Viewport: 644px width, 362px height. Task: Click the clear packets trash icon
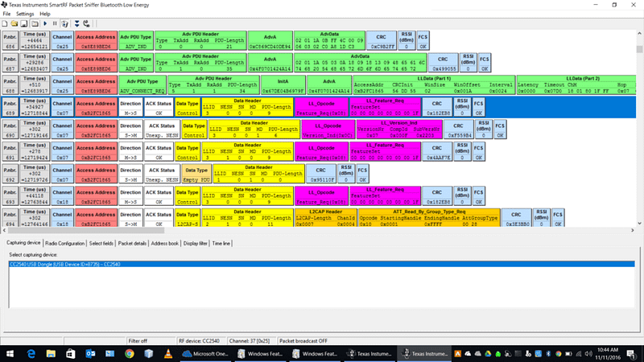(x=65, y=24)
